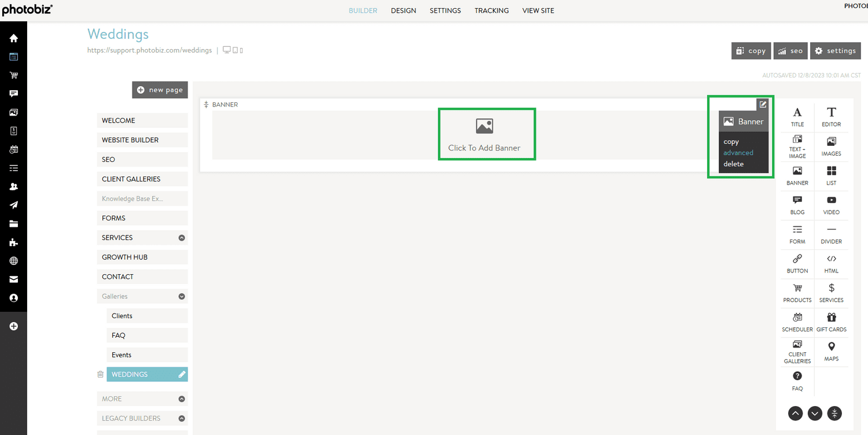Expand the SERVICES page group
The height and width of the screenshot is (435, 868).
tap(181, 237)
